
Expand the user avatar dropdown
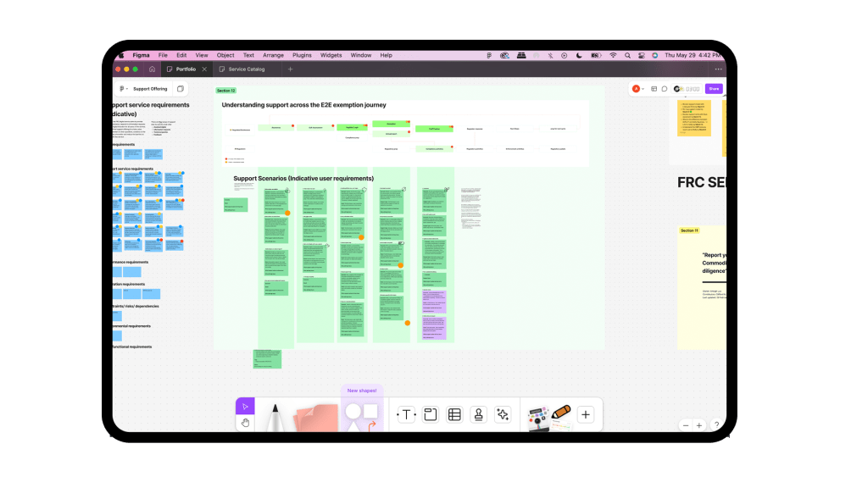(x=638, y=89)
